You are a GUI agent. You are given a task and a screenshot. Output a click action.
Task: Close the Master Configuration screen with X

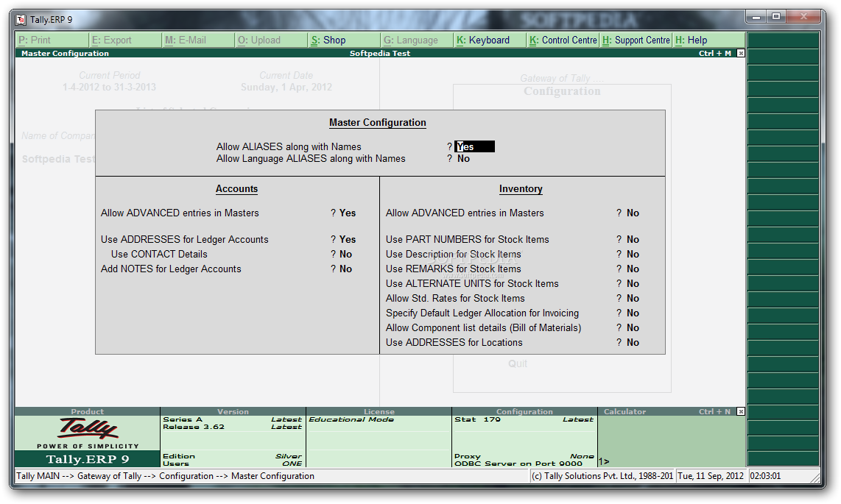(x=741, y=53)
